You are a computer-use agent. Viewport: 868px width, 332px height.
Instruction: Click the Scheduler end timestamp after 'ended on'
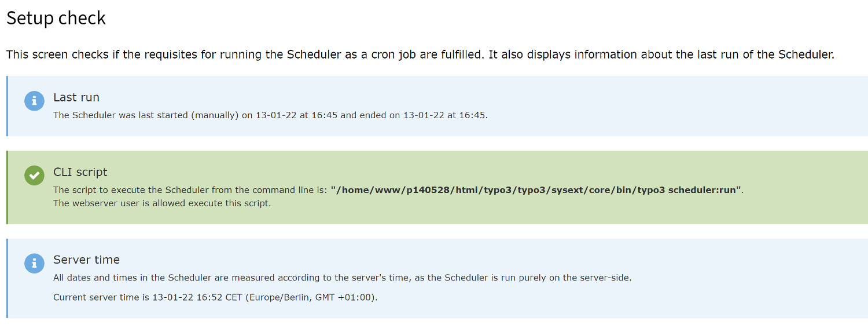(x=445, y=115)
